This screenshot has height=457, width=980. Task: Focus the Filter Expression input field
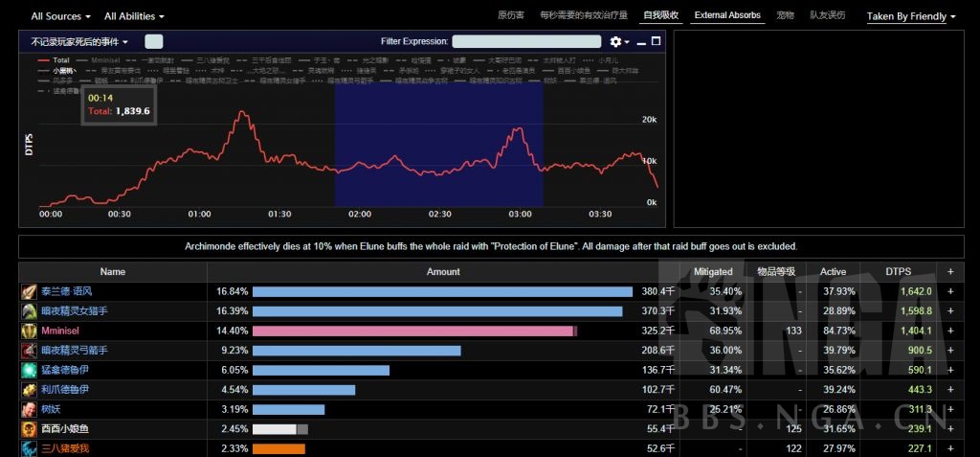[x=527, y=42]
